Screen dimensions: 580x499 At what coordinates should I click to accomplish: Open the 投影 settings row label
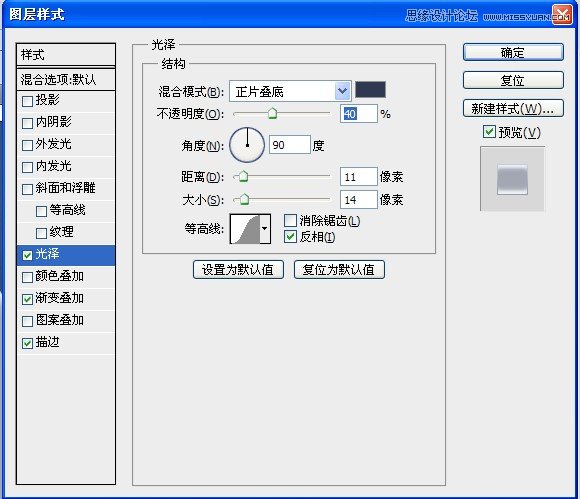click(47, 100)
